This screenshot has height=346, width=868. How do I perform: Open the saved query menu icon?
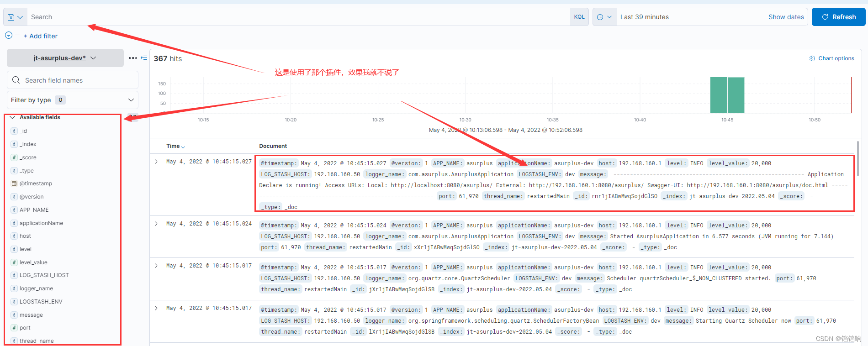coord(15,17)
